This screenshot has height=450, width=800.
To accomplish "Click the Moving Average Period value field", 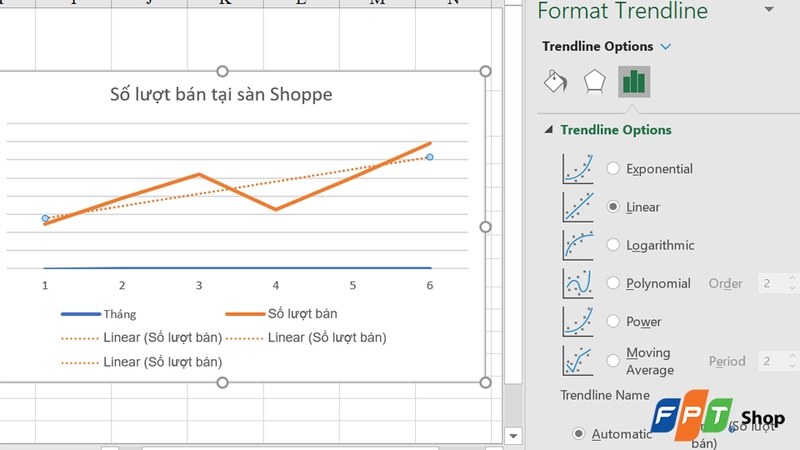I will click(x=773, y=361).
